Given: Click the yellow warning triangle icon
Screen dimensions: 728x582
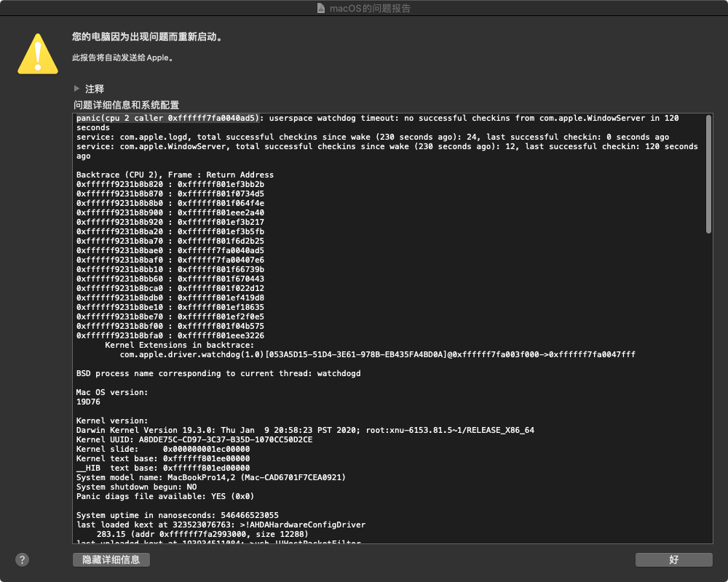Looking at the screenshot, I should (x=38, y=54).
